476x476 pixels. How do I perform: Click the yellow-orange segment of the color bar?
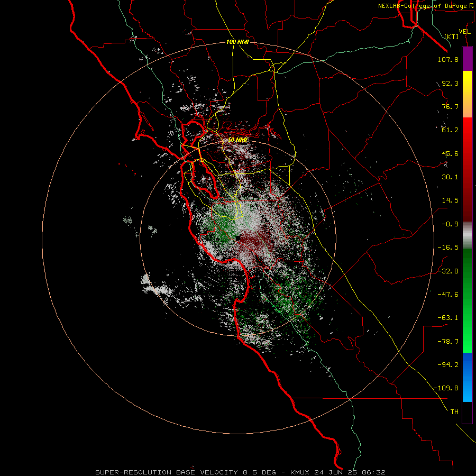coord(467,94)
